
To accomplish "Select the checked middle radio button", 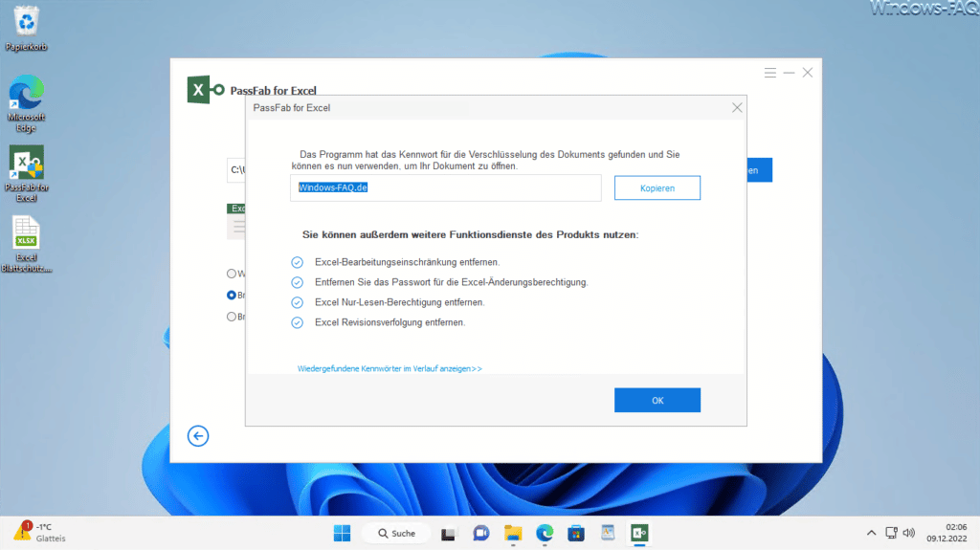I will coord(232,295).
